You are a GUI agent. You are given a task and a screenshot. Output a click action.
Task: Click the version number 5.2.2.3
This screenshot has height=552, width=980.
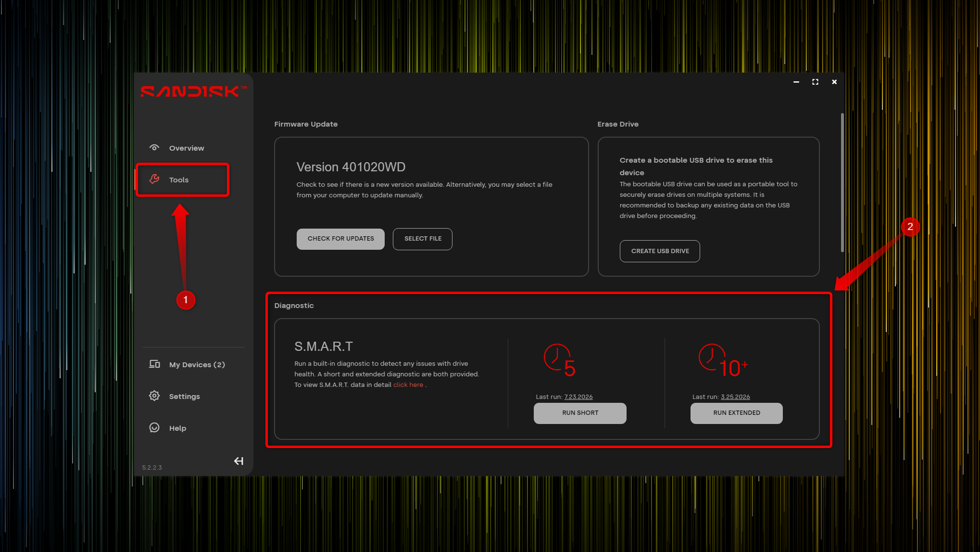pos(152,468)
